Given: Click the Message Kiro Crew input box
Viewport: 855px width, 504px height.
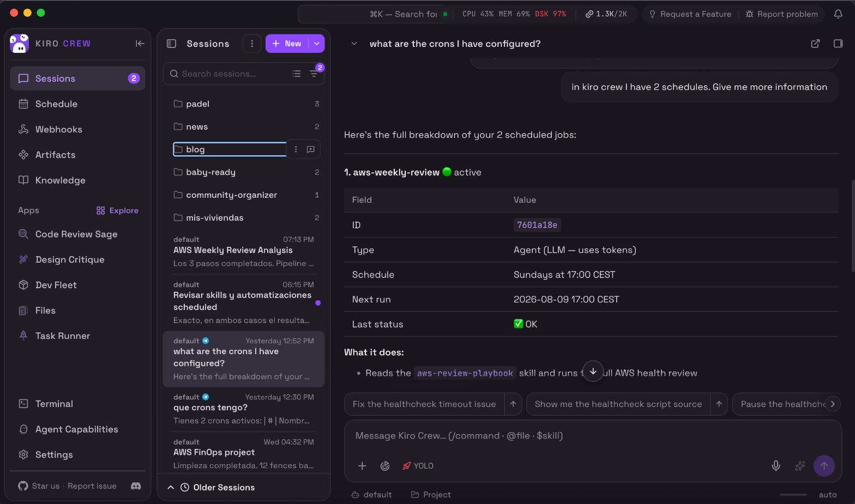Looking at the screenshot, I should tap(593, 436).
